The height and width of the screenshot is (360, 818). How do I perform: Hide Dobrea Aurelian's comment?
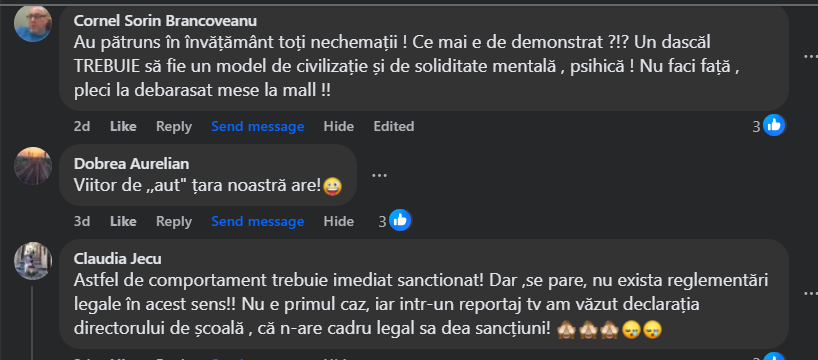tap(339, 221)
